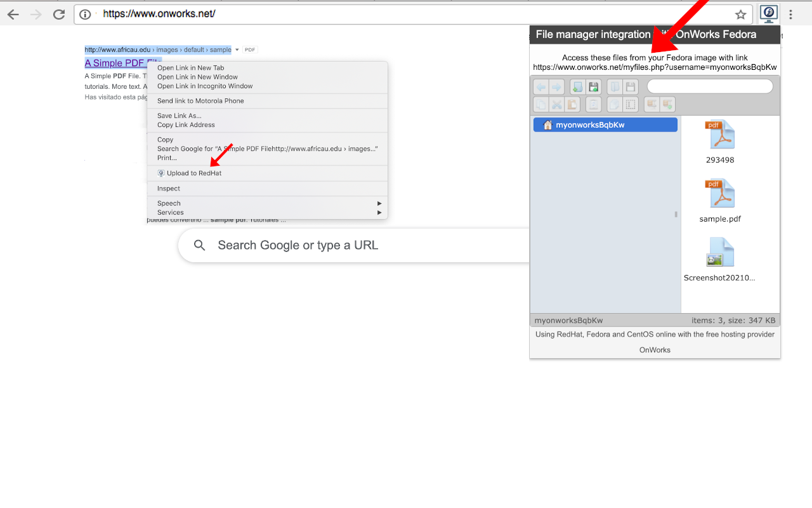Select the Screenshot20210... image file
The image size is (812, 508).
click(720, 260)
